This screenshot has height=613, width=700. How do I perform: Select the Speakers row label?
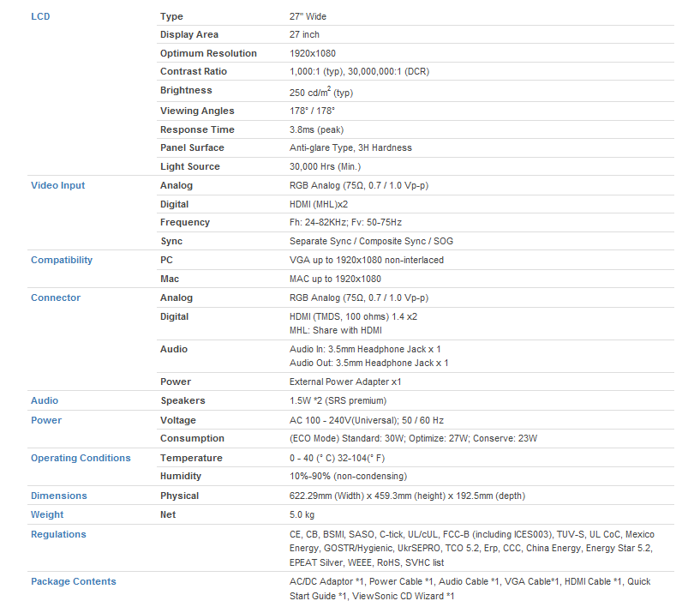point(182,400)
